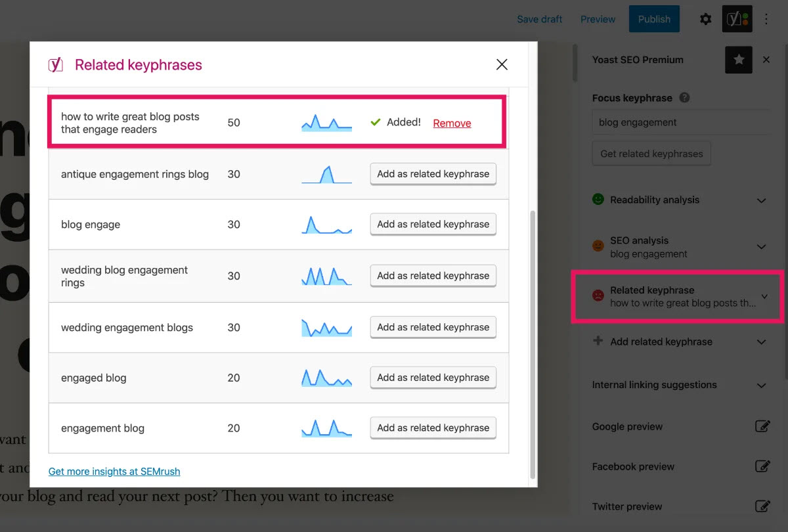
Task: Click Save draft
Action: click(540, 19)
